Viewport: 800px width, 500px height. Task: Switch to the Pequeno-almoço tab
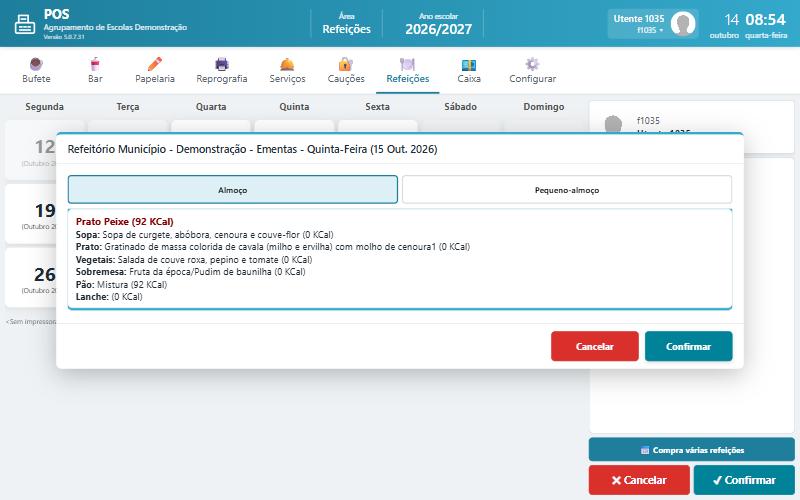tap(567, 190)
